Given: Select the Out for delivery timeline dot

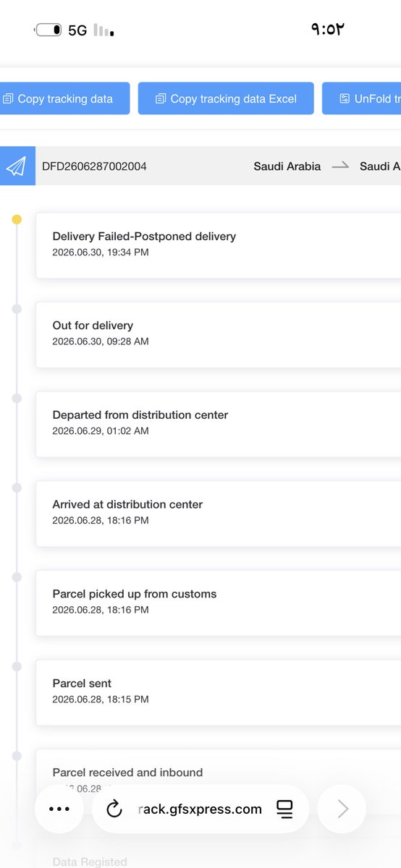Looking at the screenshot, I should click(x=17, y=309).
